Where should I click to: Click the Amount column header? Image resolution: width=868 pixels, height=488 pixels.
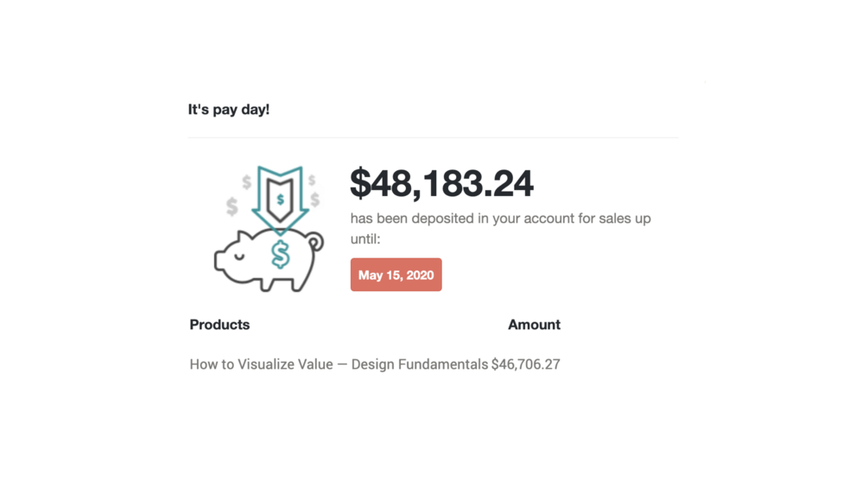534,325
